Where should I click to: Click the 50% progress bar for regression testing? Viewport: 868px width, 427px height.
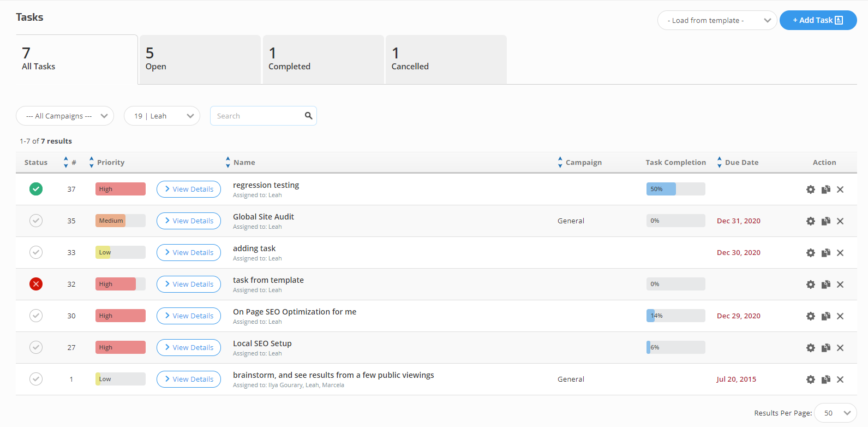675,189
